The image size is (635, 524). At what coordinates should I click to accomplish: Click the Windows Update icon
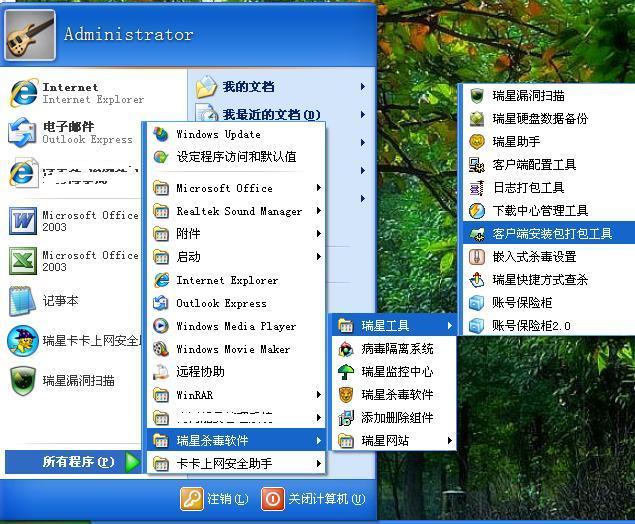click(161, 134)
